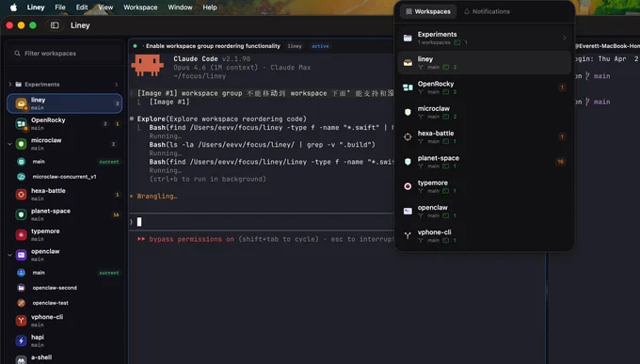Open the File menu
The height and width of the screenshot is (364, 640).
coord(60,8)
